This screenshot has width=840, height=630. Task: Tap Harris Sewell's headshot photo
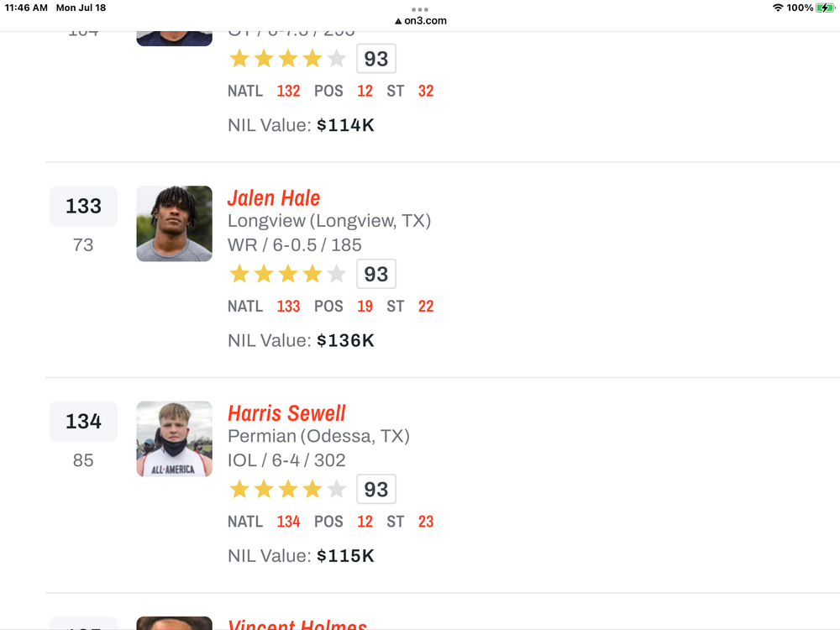coord(174,438)
